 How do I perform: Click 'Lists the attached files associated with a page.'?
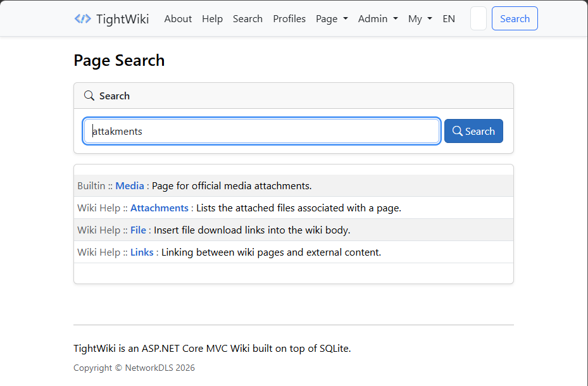tap(299, 208)
